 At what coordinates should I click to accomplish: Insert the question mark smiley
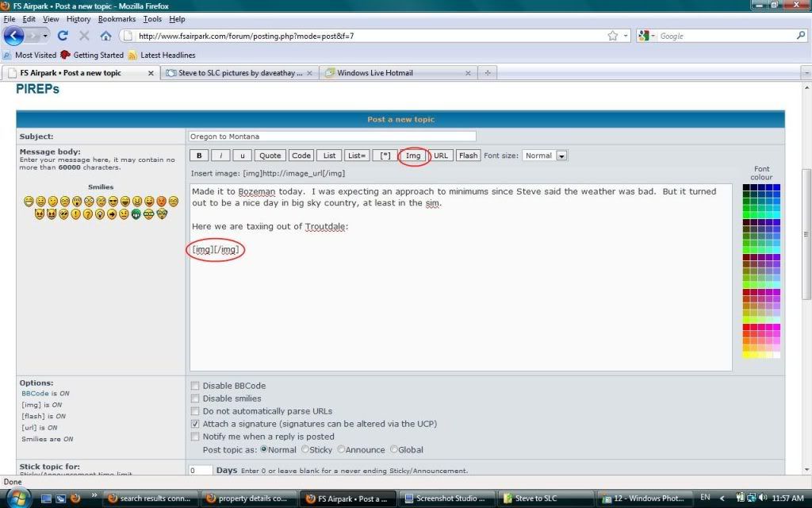click(87, 214)
